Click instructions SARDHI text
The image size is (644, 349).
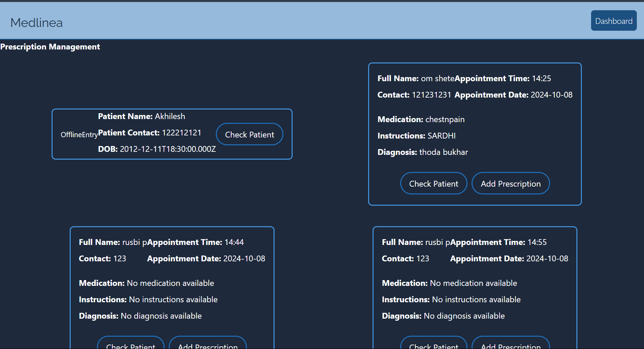(x=442, y=136)
